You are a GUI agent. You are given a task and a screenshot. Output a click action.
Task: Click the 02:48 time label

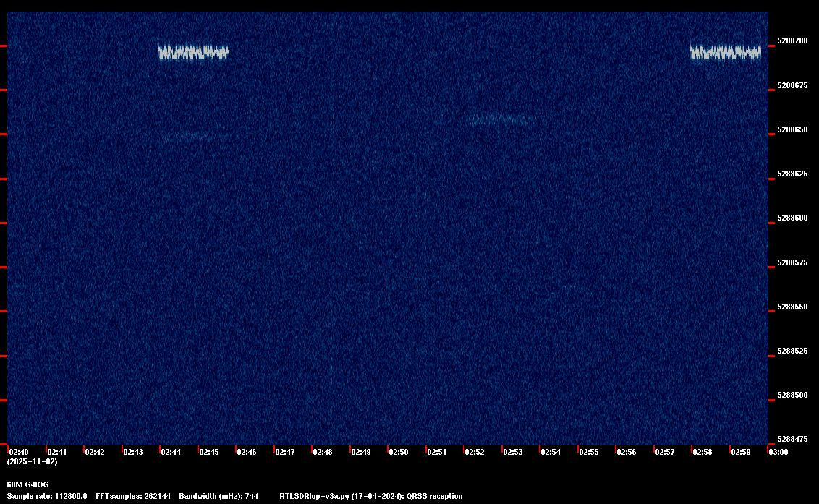[322, 452]
